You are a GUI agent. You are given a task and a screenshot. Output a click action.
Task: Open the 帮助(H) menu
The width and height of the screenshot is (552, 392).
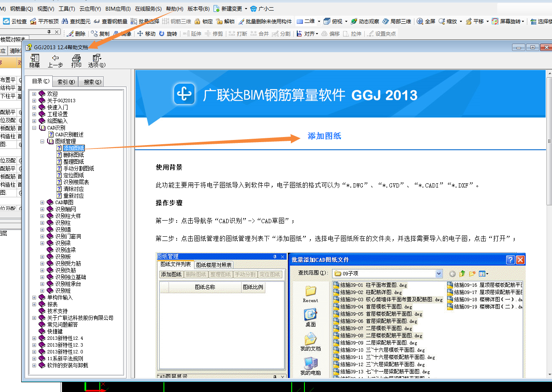point(175,8)
